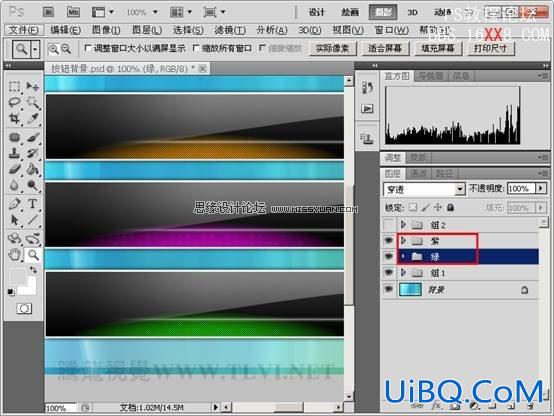Switch to 绘画 workspace

350,12
